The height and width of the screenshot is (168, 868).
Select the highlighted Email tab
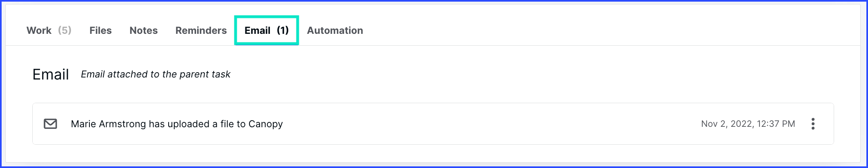267,30
